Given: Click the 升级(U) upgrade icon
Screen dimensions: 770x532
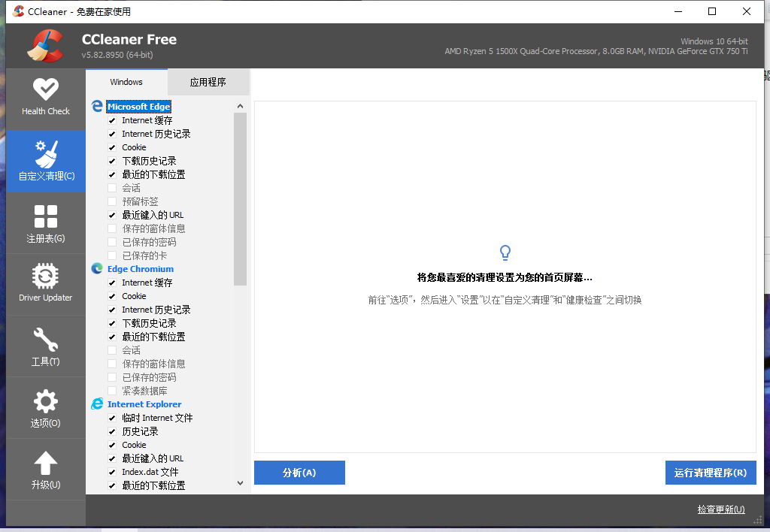Looking at the screenshot, I should pyautogui.click(x=46, y=469).
